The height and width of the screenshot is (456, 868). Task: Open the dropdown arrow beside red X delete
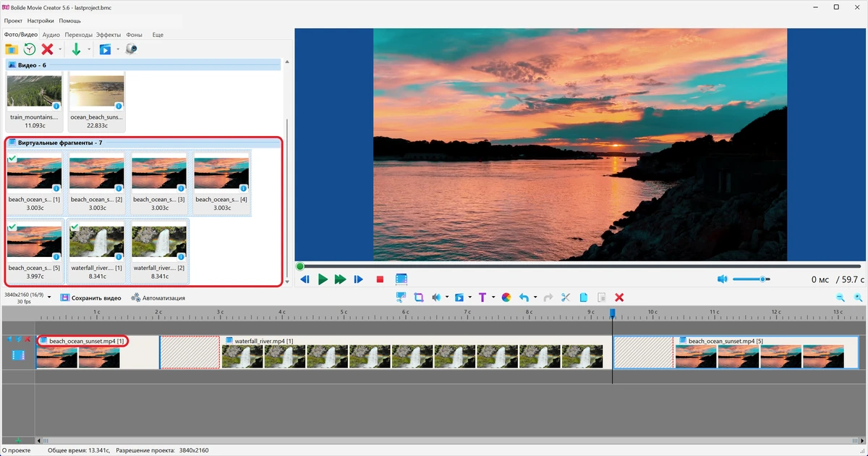click(60, 50)
